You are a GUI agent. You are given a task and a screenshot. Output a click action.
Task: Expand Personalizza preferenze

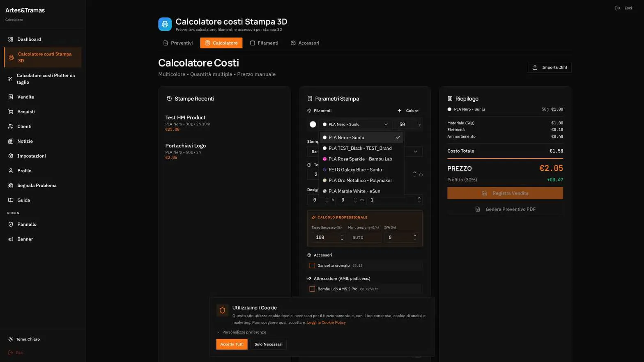241,332
